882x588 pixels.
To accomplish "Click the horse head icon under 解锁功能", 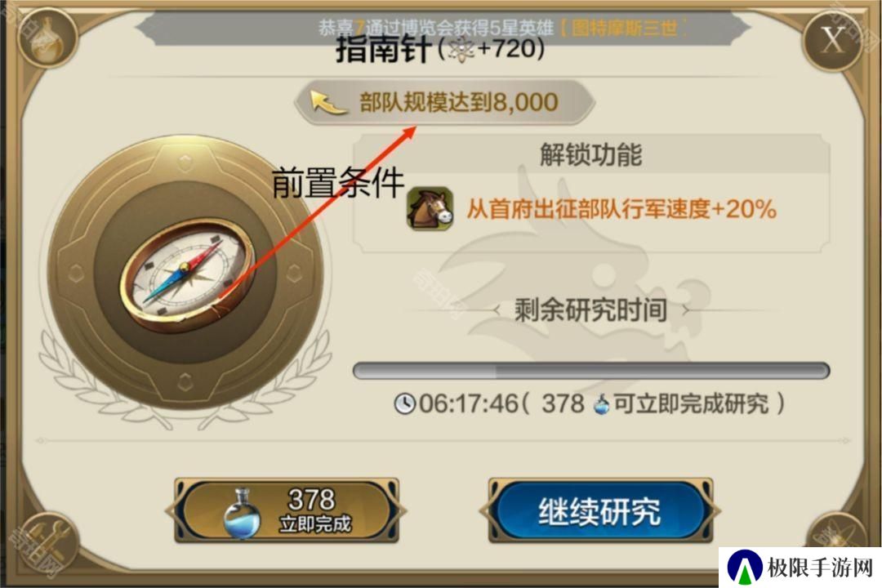I will 430,209.
